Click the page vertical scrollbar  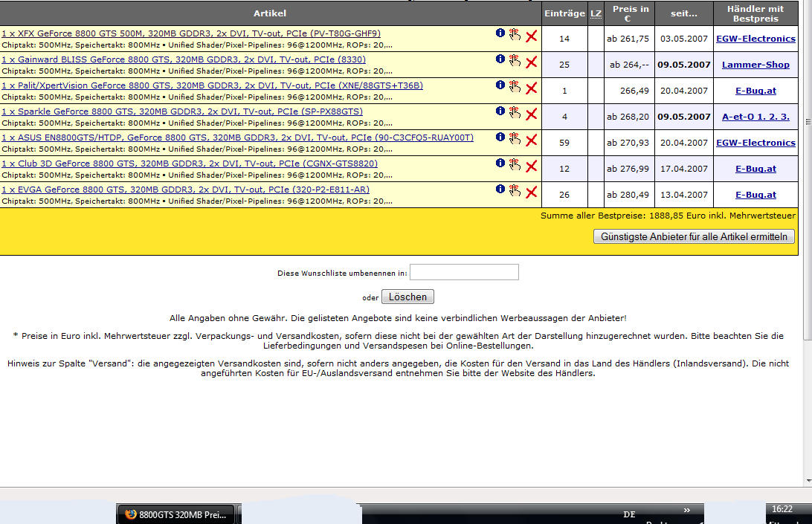point(808,171)
